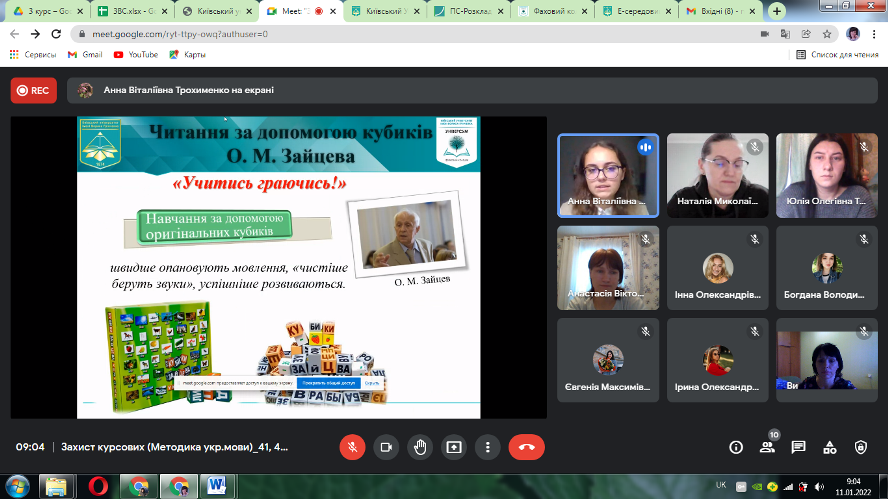Click the camera permission icon in address bar
888x499 pixels.
point(765,34)
